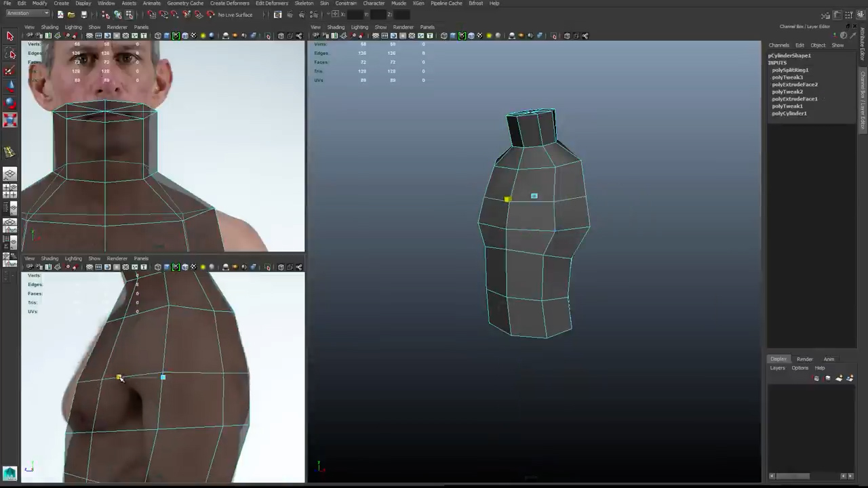Create new empty layer icon
The width and height of the screenshot is (868, 488).
(839, 378)
